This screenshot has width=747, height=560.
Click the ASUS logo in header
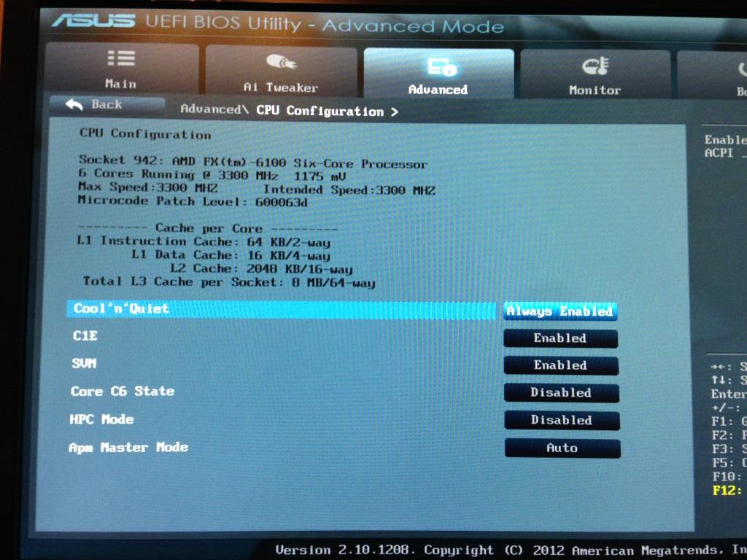coord(93,20)
